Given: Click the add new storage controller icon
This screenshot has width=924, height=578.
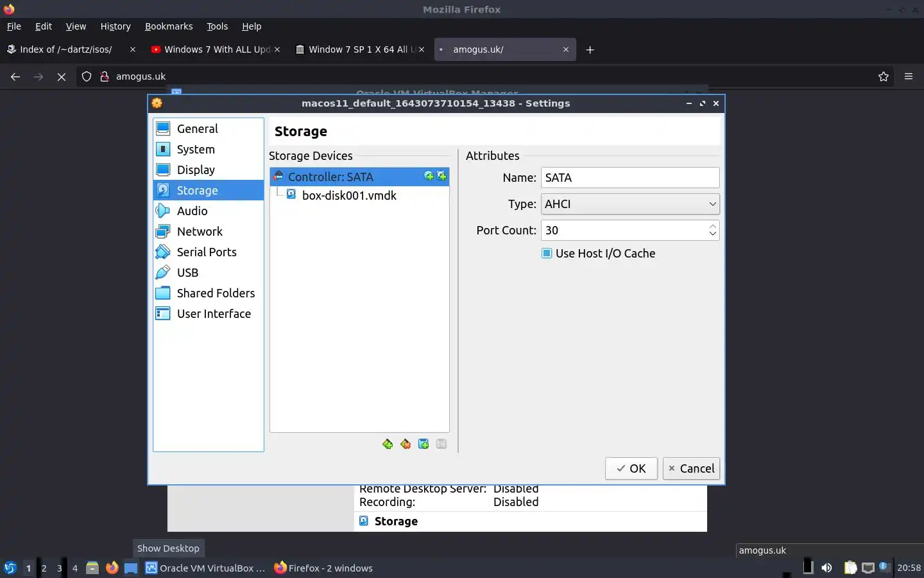Looking at the screenshot, I should (x=388, y=444).
